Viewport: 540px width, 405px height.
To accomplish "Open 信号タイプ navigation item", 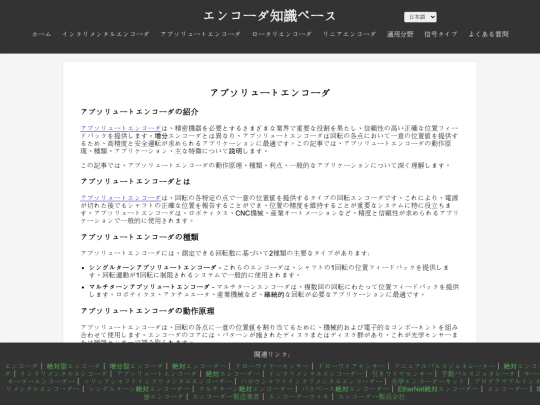I will click(441, 34).
